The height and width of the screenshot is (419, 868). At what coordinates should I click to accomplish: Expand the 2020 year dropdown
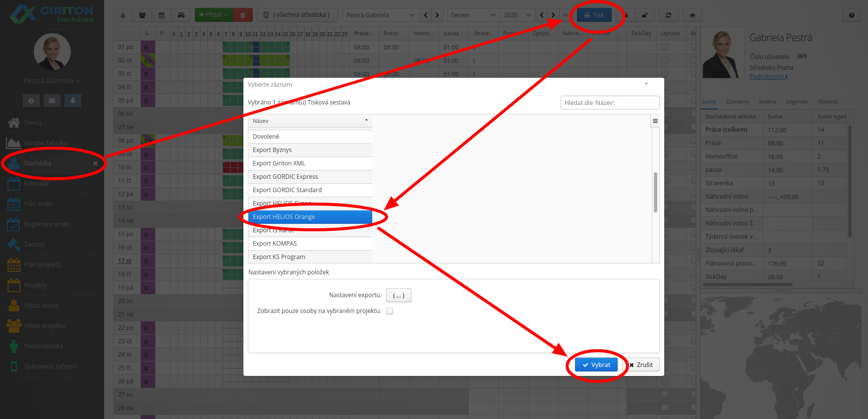528,15
